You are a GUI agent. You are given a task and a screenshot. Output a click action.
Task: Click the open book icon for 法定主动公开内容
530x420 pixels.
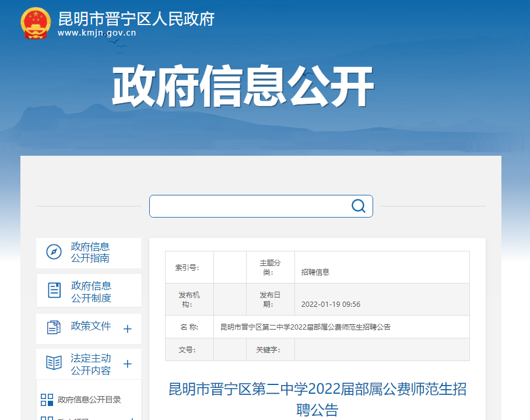pyautogui.click(x=54, y=363)
